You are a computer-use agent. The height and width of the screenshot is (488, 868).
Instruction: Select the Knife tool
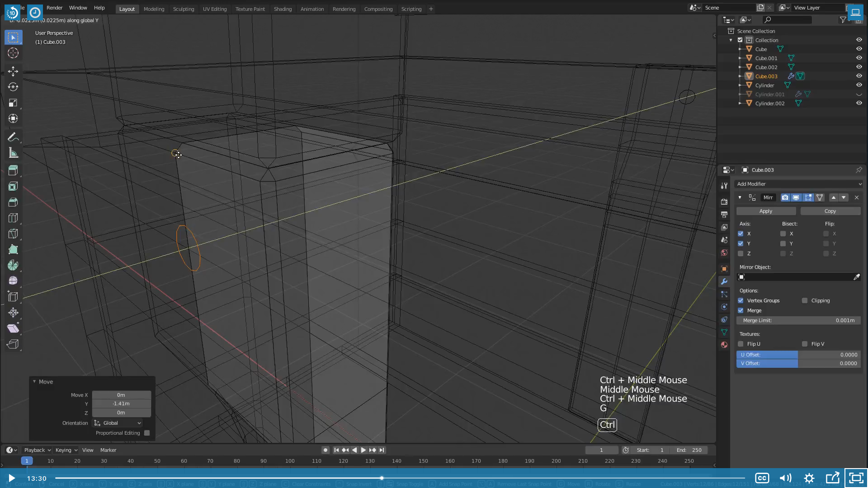[13, 234]
